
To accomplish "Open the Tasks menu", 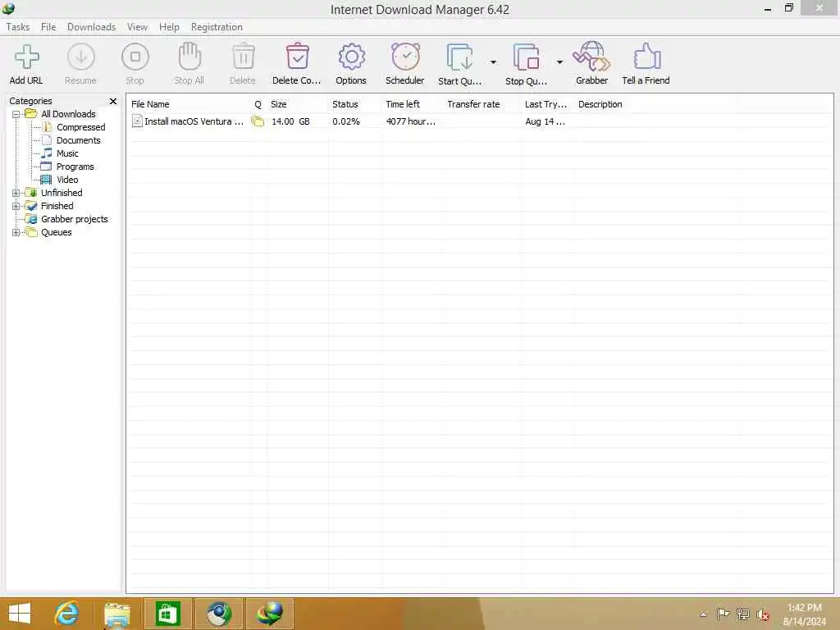I will click(18, 27).
